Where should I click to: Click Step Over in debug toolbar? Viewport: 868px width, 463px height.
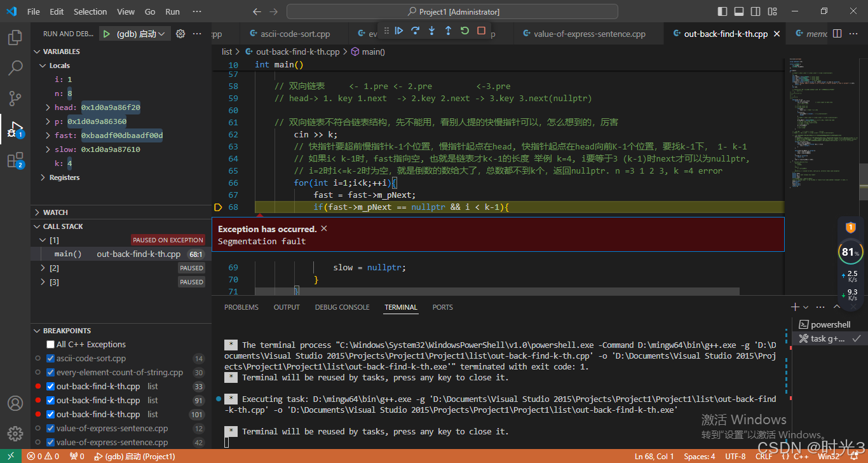(x=416, y=31)
